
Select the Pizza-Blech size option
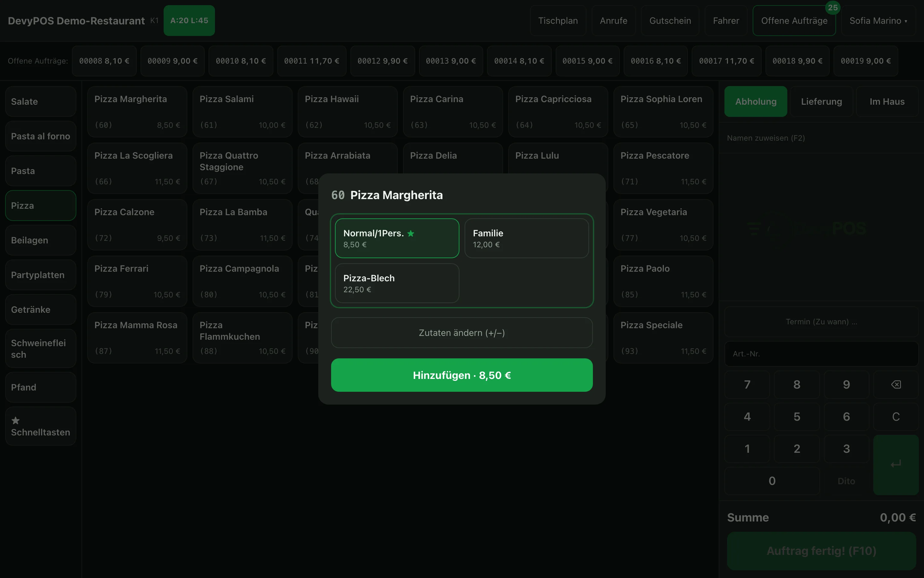point(397,283)
